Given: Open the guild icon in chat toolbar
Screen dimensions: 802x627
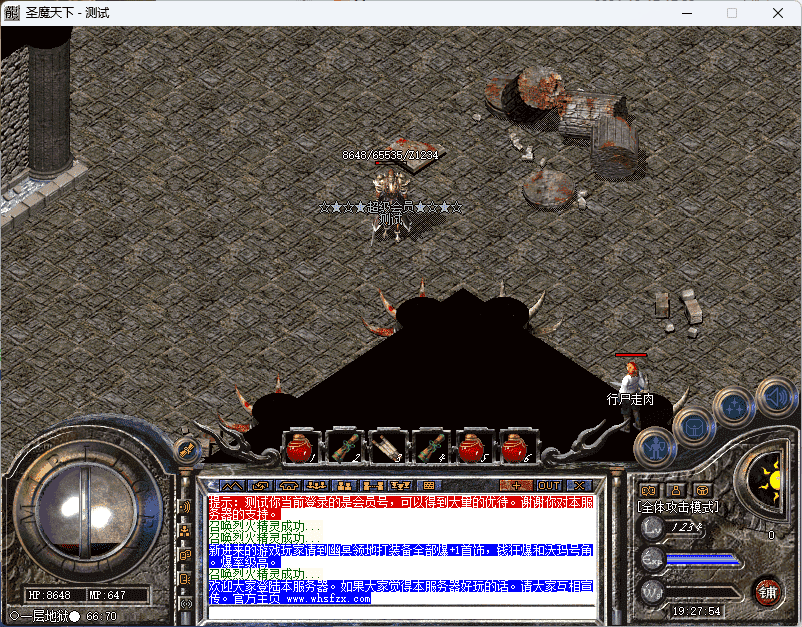Looking at the screenshot, I should [x=288, y=485].
